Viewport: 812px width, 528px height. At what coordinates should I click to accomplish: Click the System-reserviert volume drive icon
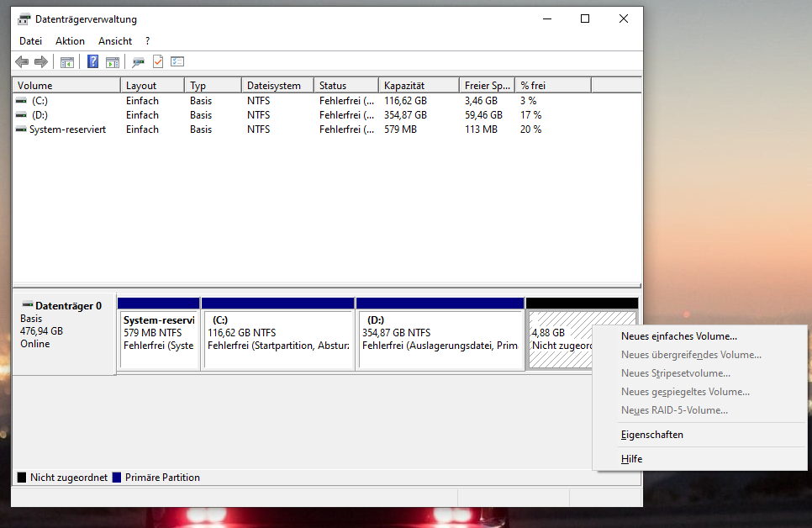click(x=21, y=129)
